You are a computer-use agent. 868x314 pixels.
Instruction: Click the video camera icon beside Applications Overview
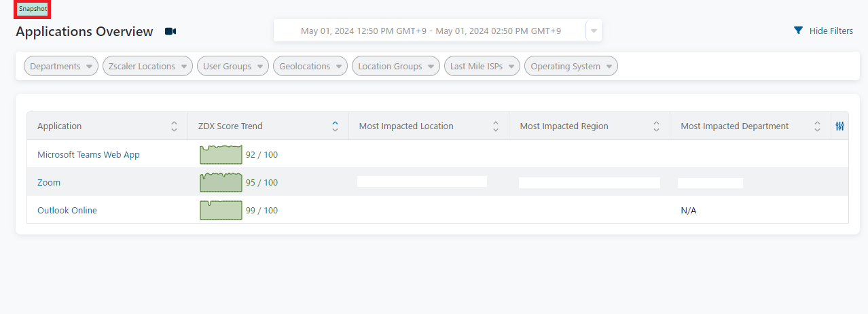coord(170,31)
